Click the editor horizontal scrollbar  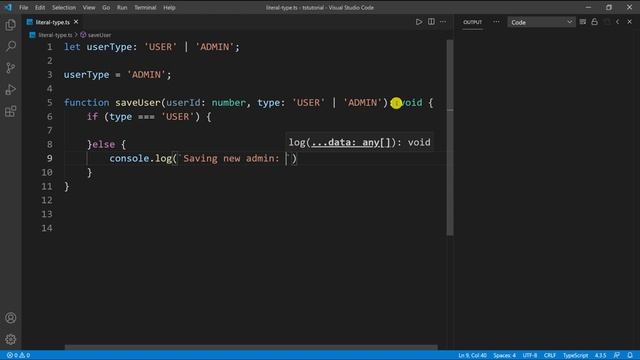(251, 347)
